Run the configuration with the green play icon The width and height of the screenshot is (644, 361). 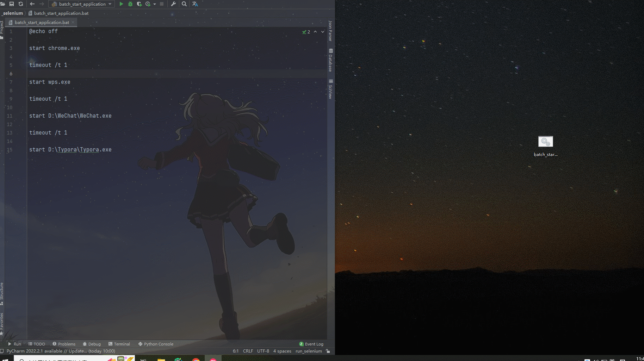(121, 4)
